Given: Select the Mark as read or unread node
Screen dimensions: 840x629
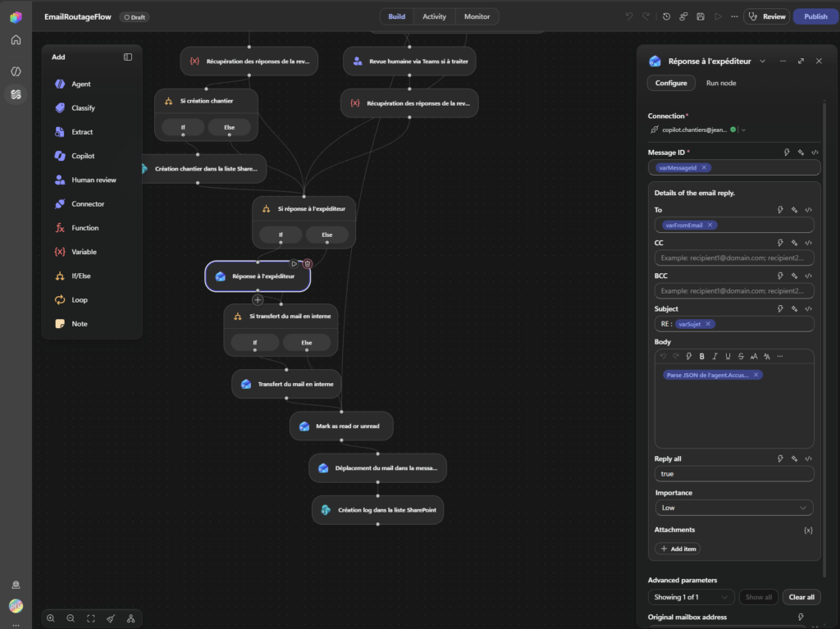Looking at the screenshot, I should coord(341,426).
